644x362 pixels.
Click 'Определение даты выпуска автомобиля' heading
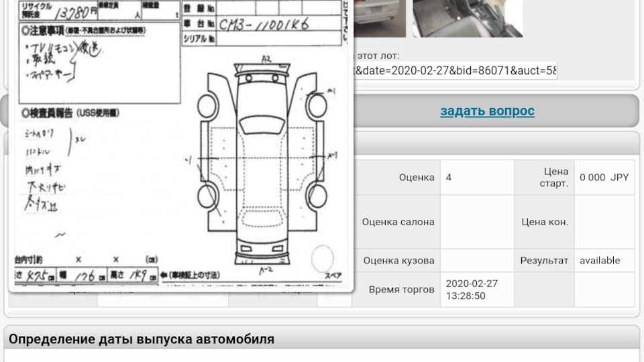[x=142, y=339]
